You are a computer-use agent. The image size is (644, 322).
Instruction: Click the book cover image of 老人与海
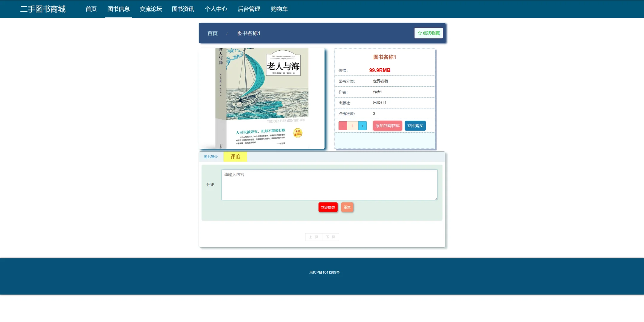coord(261,98)
